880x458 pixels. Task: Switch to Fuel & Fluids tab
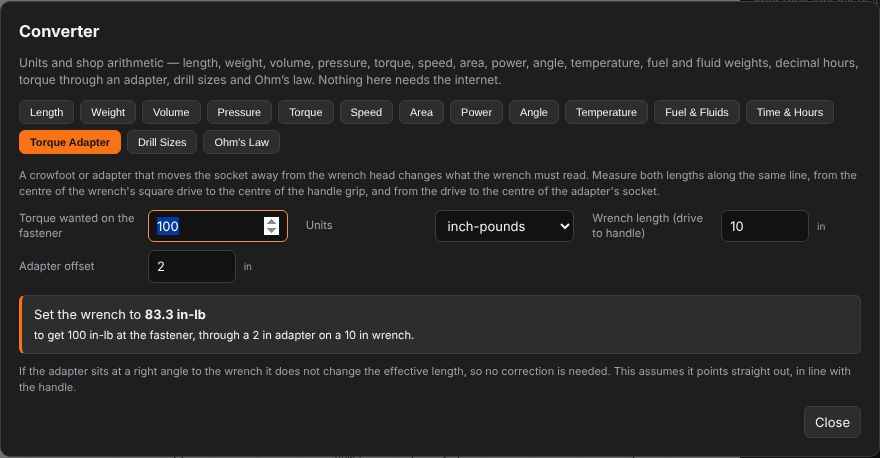point(697,112)
